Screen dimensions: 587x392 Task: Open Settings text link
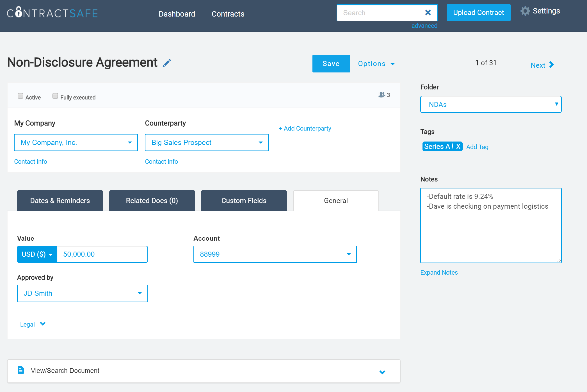coord(546,11)
